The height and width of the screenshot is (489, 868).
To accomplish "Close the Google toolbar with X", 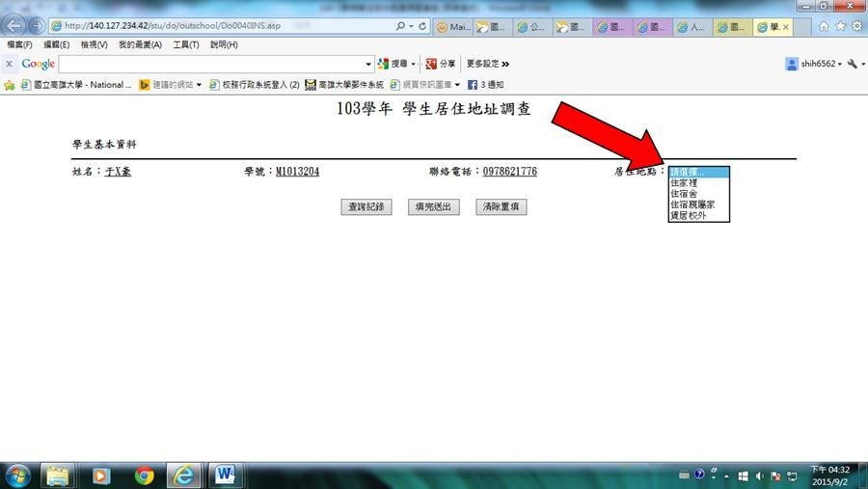I will [9, 64].
